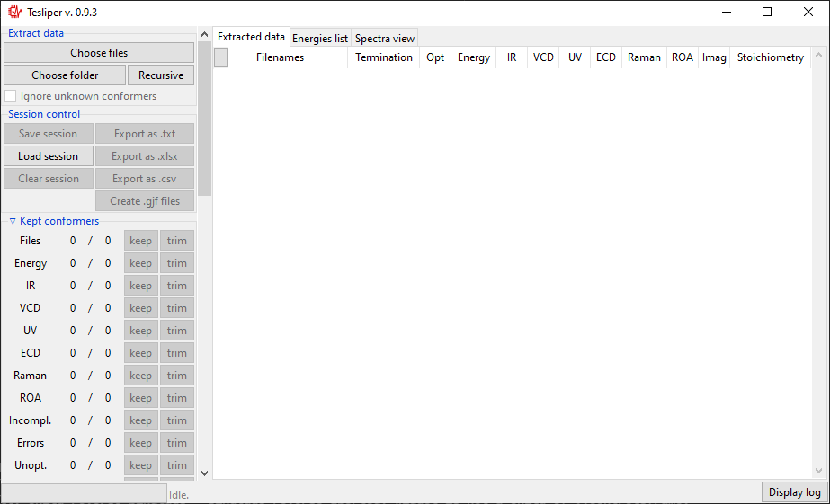This screenshot has height=504, width=830.
Task: Click table scrollbar up arrow
Action: [x=818, y=55]
